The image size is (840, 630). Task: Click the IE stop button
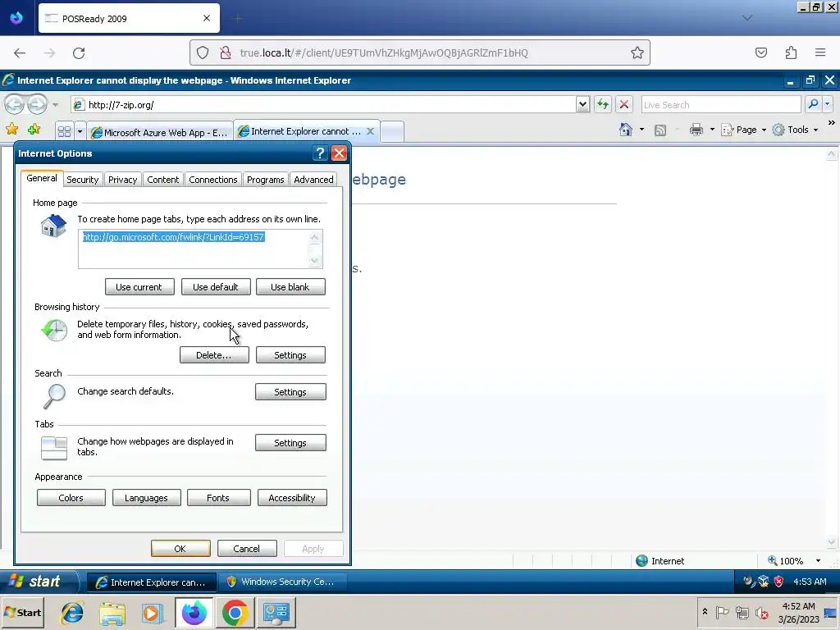[624, 104]
